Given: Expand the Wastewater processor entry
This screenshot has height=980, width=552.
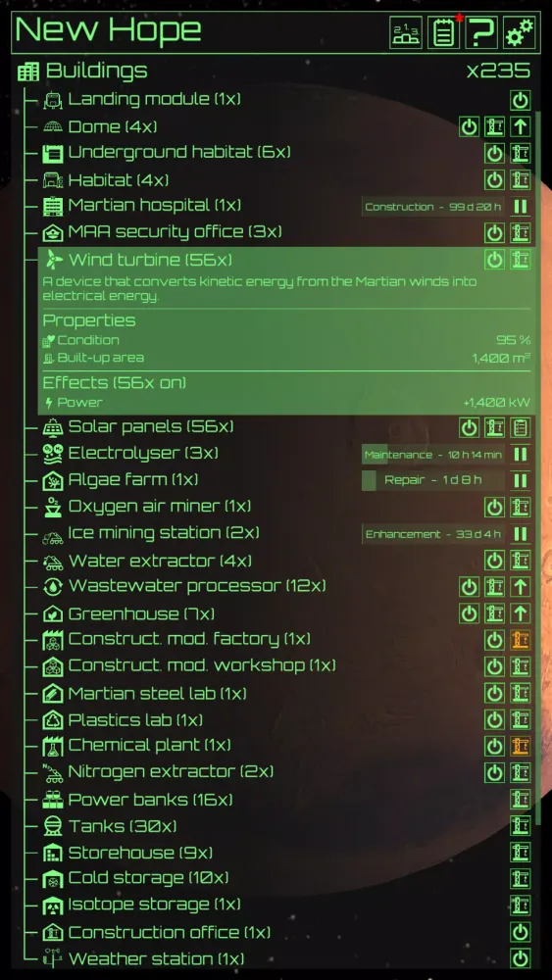Looking at the screenshot, I should pos(197,586).
